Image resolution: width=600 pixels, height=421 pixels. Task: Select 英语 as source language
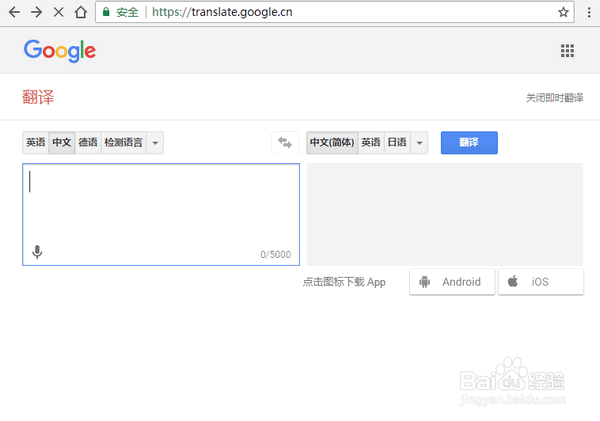36,142
